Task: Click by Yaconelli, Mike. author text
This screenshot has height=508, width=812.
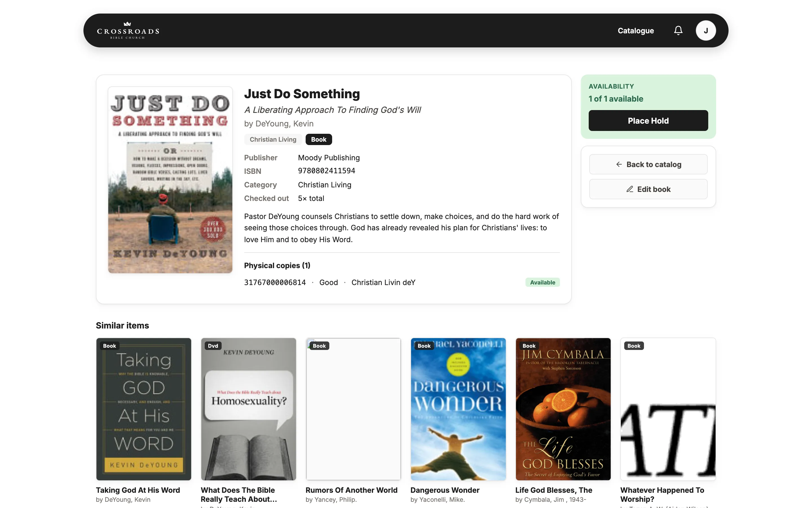Action: pyautogui.click(x=438, y=500)
